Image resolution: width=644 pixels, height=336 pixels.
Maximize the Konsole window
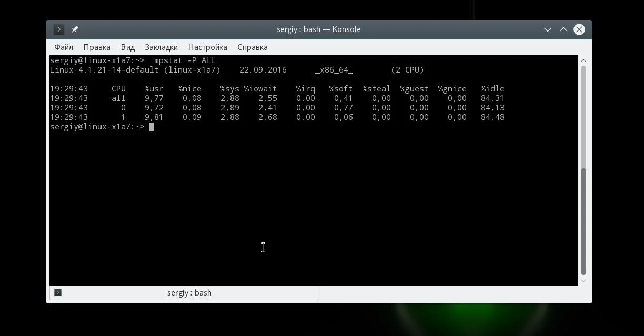click(x=563, y=29)
